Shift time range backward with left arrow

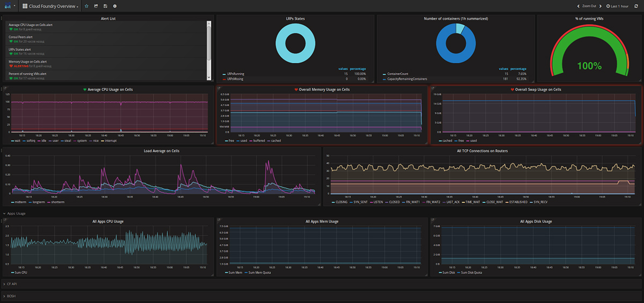click(579, 6)
